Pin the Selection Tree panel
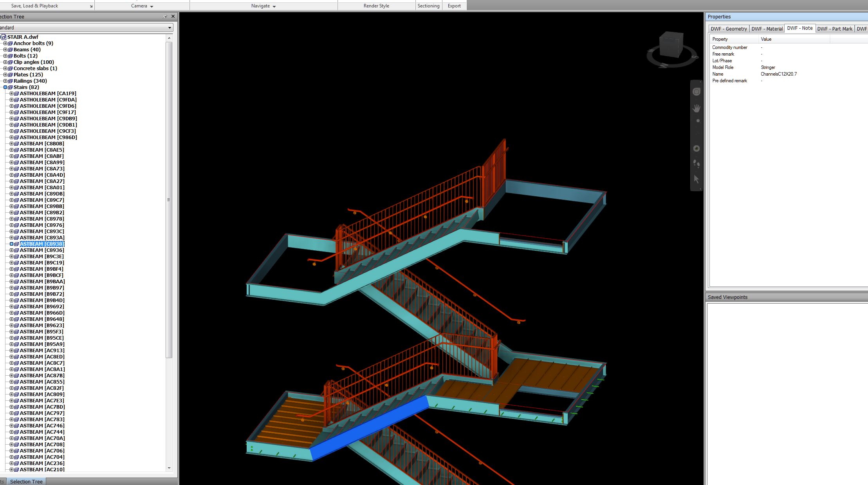The width and height of the screenshot is (868, 485). [x=166, y=16]
